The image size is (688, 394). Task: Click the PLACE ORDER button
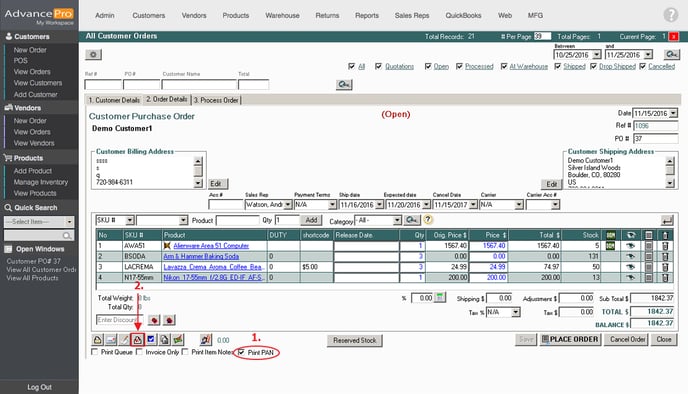point(570,339)
